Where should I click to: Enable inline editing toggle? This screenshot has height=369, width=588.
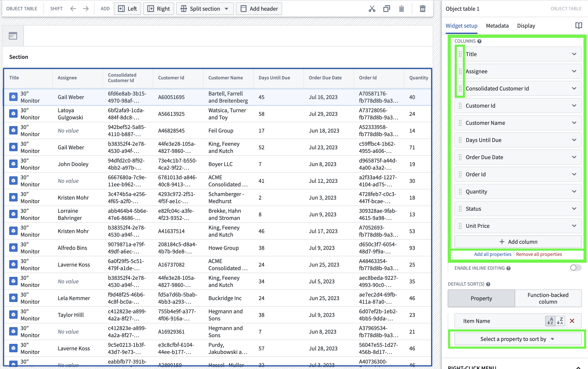click(x=575, y=268)
